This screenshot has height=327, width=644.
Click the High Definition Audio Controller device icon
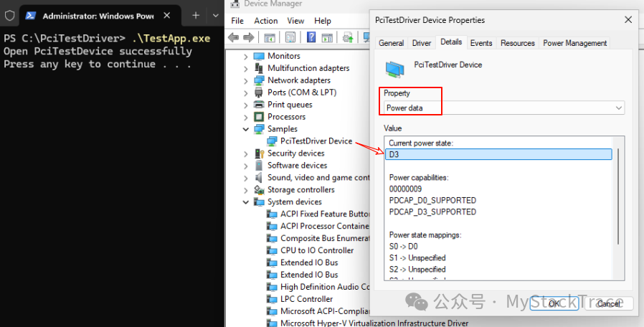pyautogui.click(x=272, y=287)
